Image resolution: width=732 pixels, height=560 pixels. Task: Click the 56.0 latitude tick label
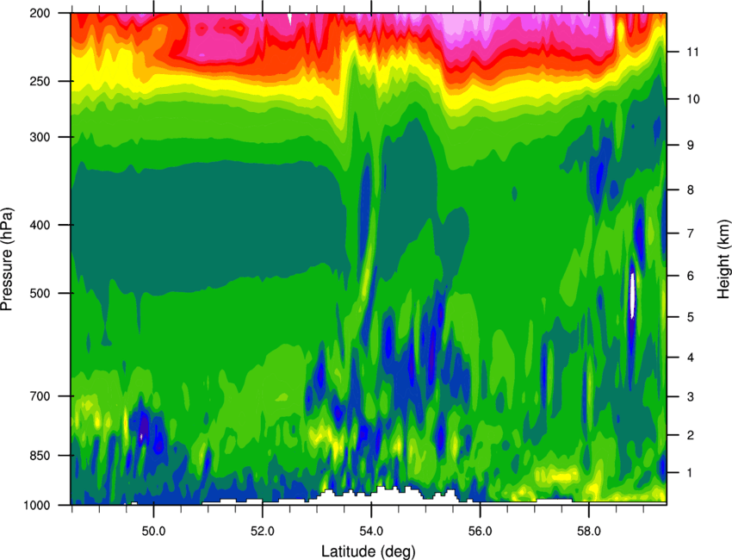tap(480, 531)
